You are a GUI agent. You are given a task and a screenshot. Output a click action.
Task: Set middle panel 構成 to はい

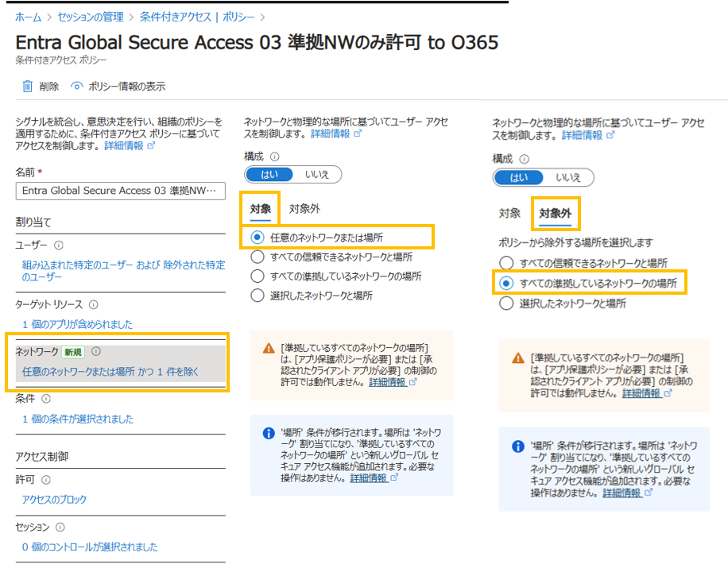pos(269,175)
